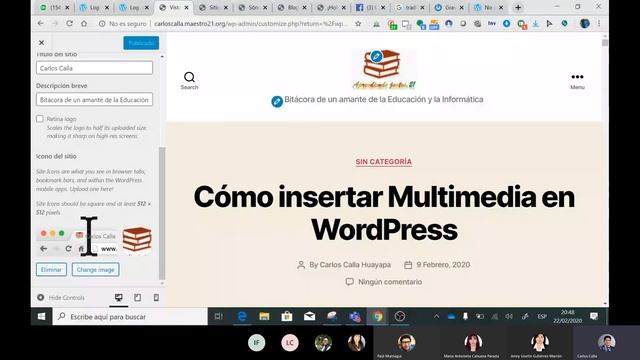
Task: Open author link Carlos Calla Huayapa
Action: pos(355,264)
